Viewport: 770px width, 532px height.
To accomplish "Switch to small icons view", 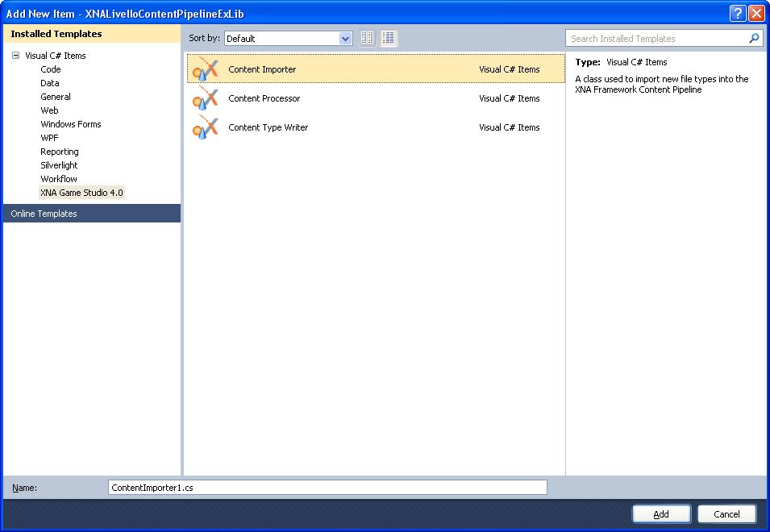I will [368, 38].
